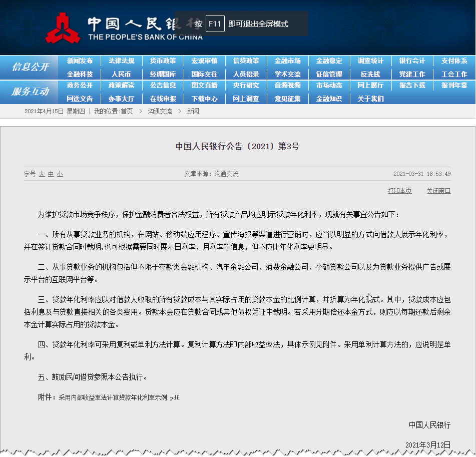476x457 pixels.
Task: Open the 法律法规 menu item
Action: coord(122,61)
